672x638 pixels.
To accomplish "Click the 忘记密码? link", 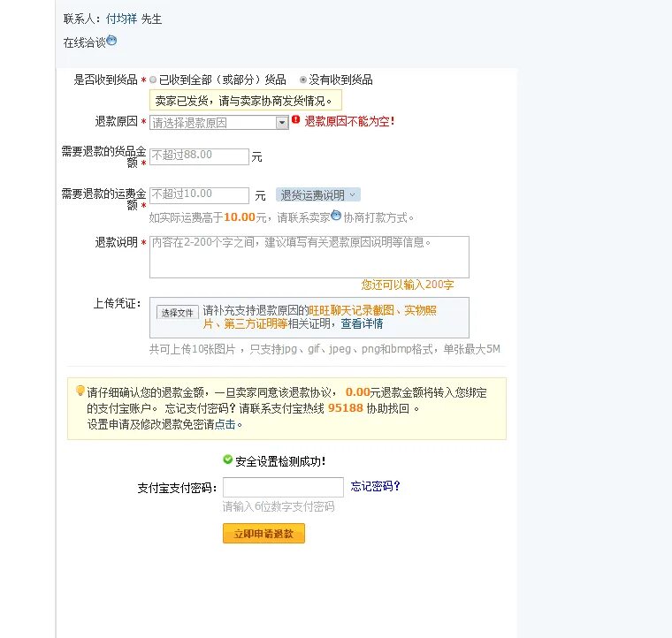I will tap(375, 486).
